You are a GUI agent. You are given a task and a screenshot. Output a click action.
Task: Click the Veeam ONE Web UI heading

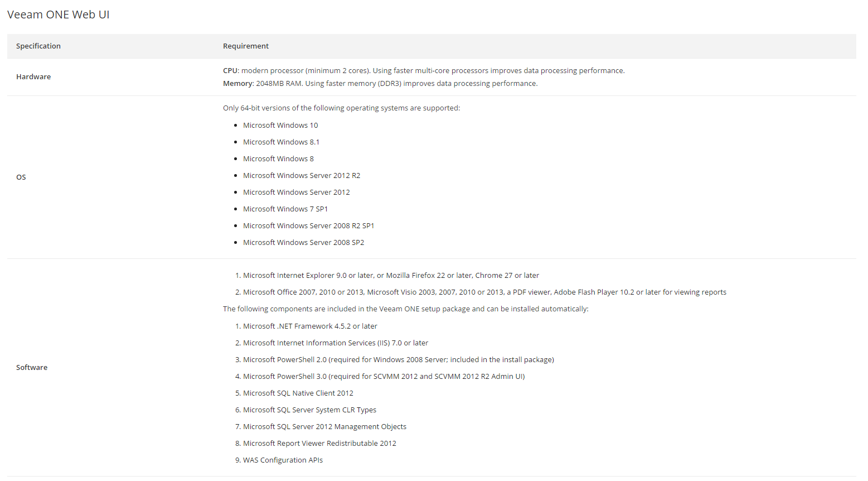59,15
